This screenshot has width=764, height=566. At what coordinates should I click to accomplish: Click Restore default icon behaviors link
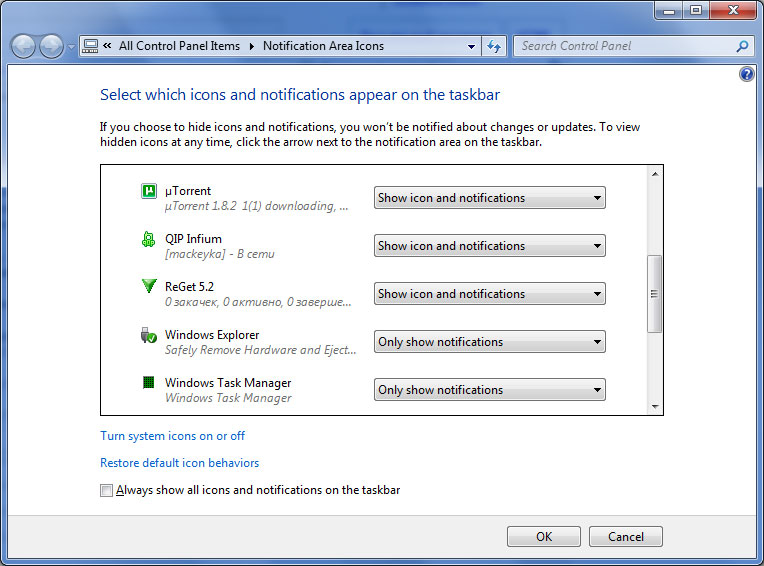tap(179, 463)
